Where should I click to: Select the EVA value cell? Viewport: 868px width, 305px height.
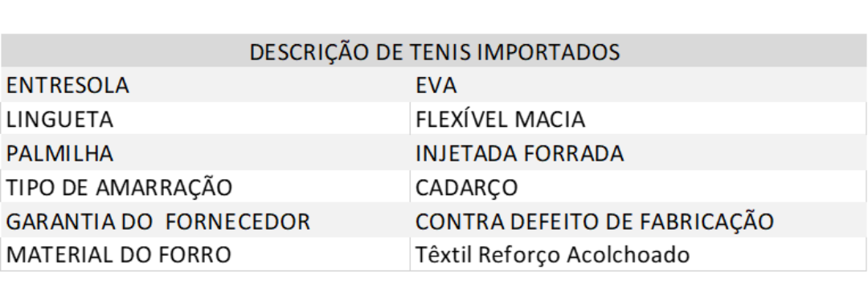pyautogui.click(x=638, y=85)
